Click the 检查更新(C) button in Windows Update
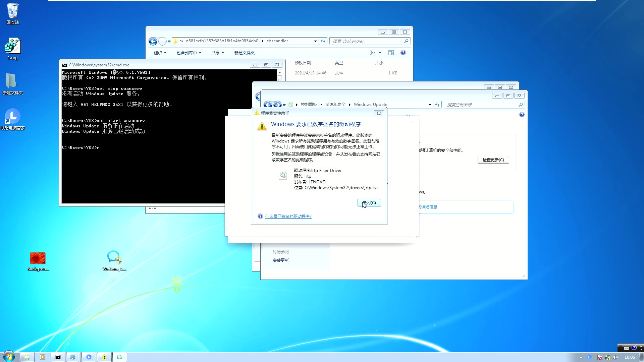The width and height of the screenshot is (644, 362). (x=493, y=160)
